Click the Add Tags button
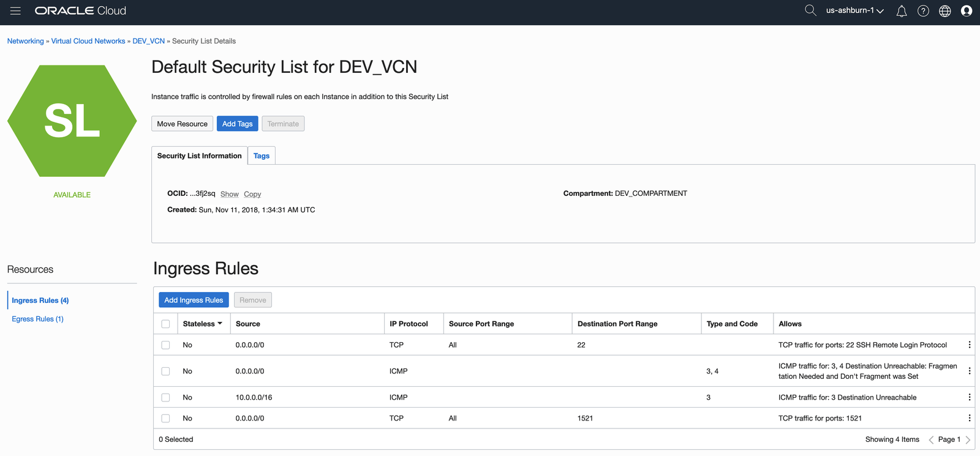 click(237, 124)
